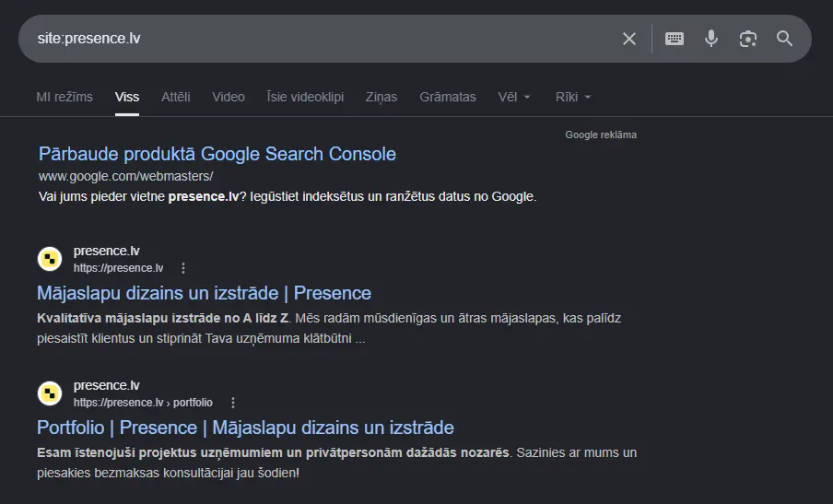Open the Grāmatas tab
The width and height of the screenshot is (833, 504).
point(448,97)
